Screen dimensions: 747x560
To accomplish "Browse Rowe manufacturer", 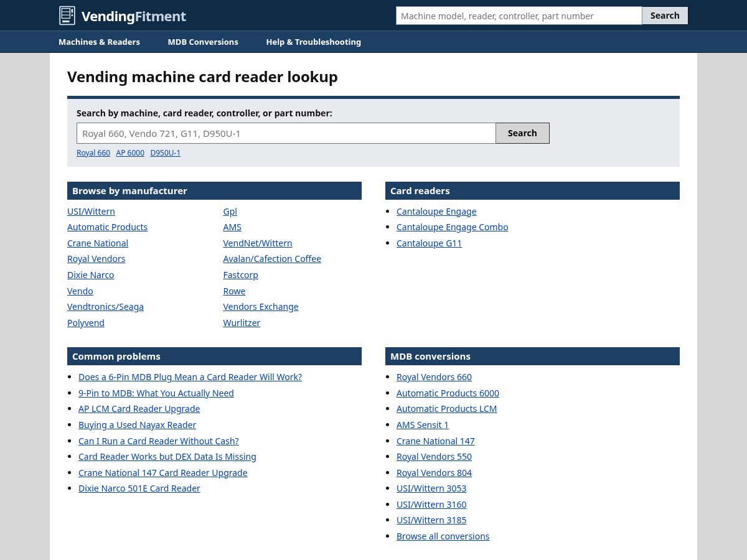I will coord(234,291).
